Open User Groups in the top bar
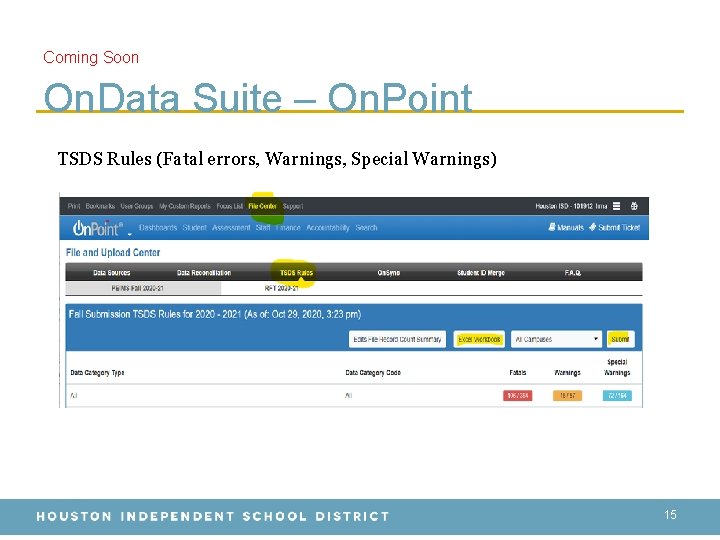The height and width of the screenshot is (540, 720). coord(137,206)
